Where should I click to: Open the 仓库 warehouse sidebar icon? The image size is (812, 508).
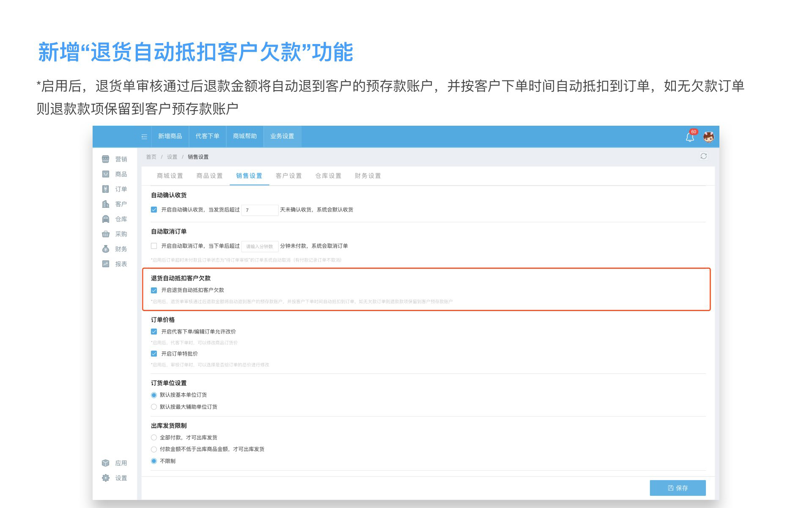106,219
